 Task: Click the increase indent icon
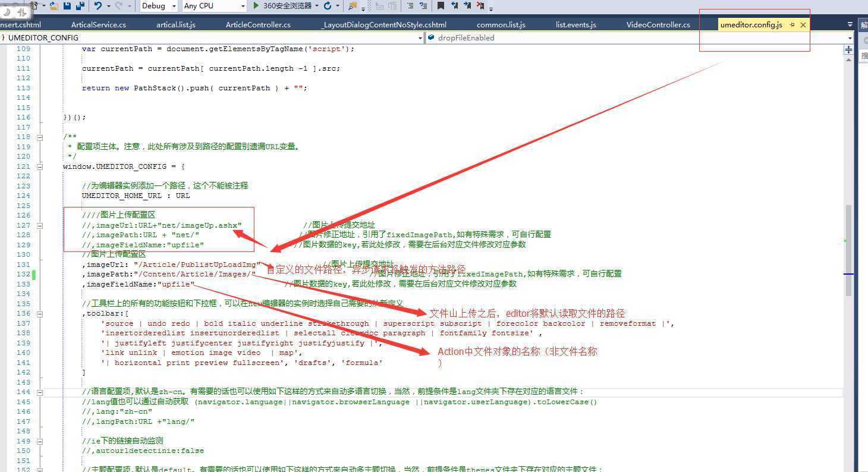392,5
